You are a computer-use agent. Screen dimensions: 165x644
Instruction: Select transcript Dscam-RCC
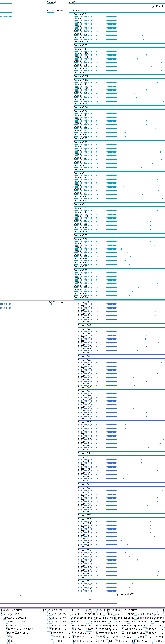[81, 239]
